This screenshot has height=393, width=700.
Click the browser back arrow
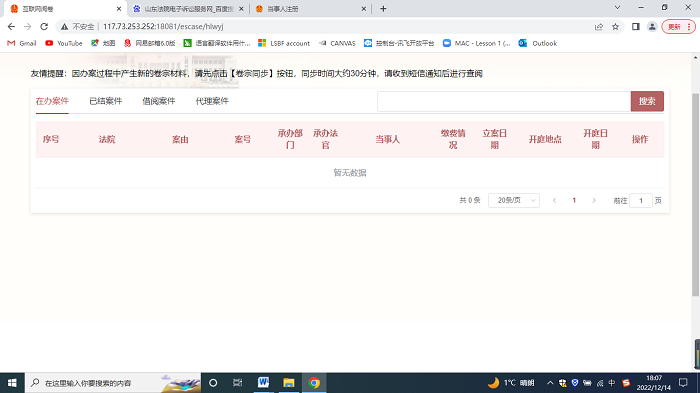tap(11, 27)
